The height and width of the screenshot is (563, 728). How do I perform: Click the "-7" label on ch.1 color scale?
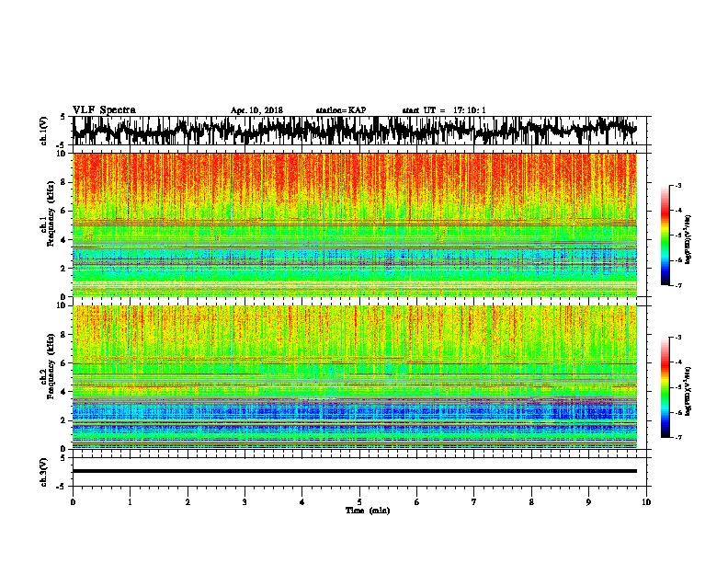[x=677, y=285]
